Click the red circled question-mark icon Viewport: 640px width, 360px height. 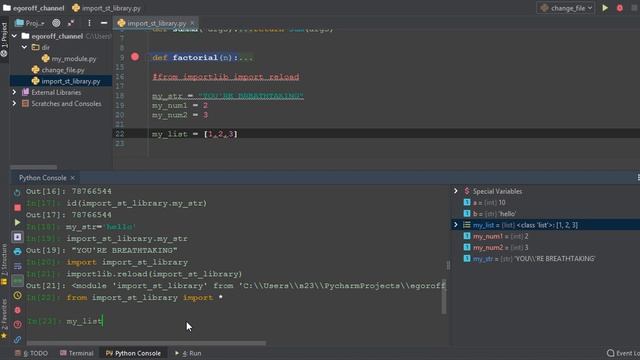[17, 325]
